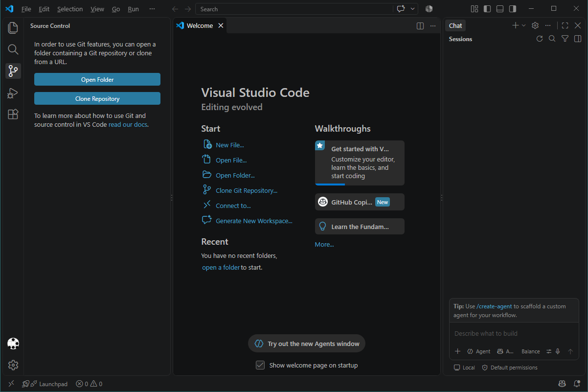Filter the chat Sessions list
This screenshot has width=588, height=392.
click(565, 39)
